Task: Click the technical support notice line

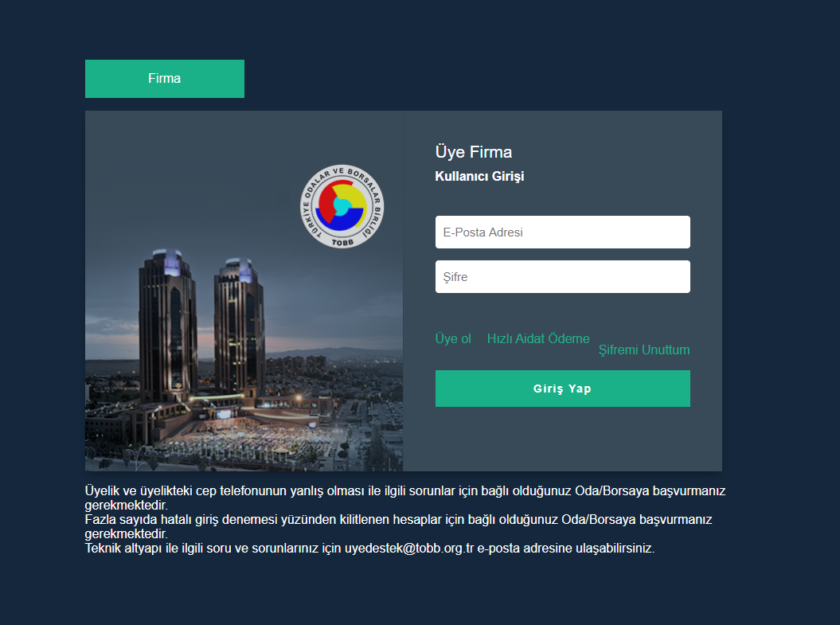Action: pos(369,549)
